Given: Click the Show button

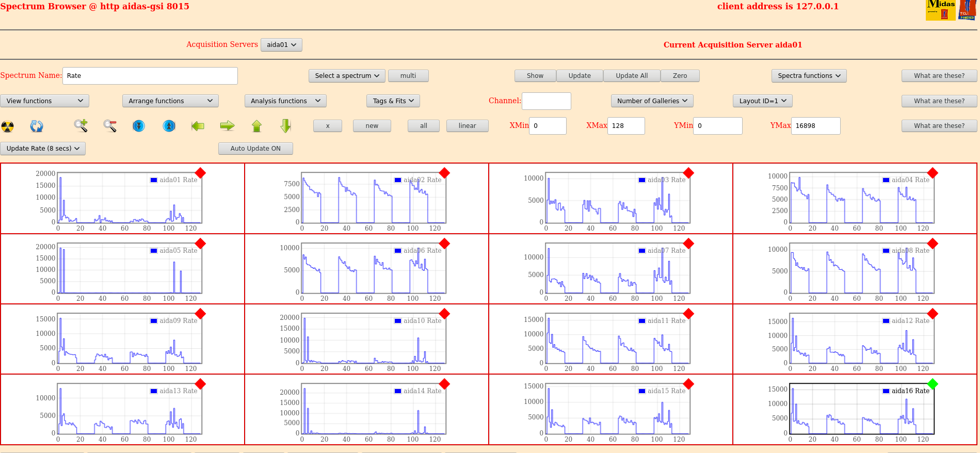Looking at the screenshot, I should [x=535, y=76].
